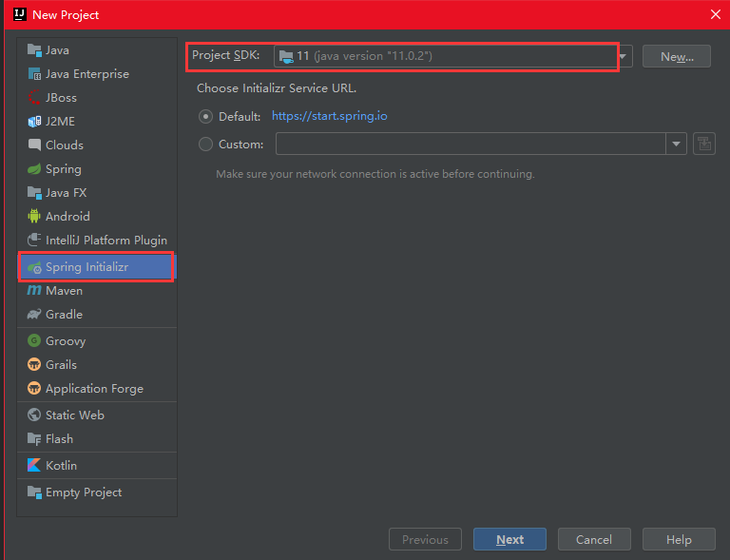This screenshot has height=560, width=730.
Task: Click the Cancel button
Action: (594, 539)
